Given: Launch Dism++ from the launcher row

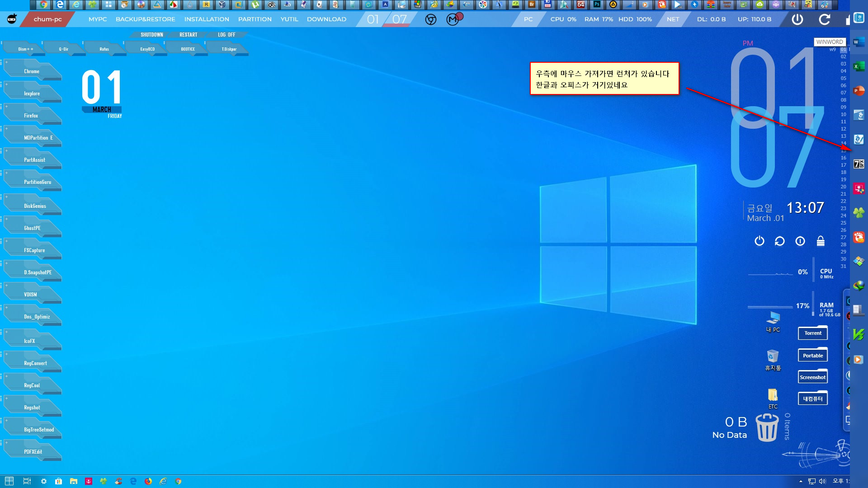Looking at the screenshot, I should [x=24, y=49].
